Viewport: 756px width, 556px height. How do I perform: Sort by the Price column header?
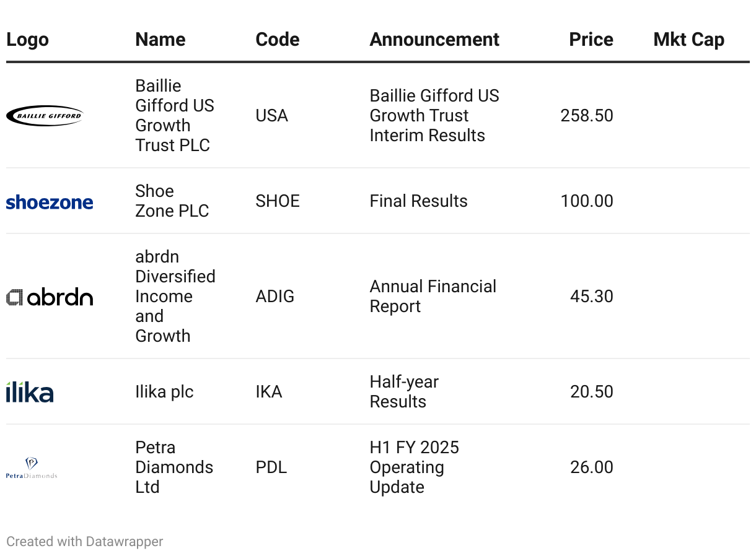coord(591,40)
